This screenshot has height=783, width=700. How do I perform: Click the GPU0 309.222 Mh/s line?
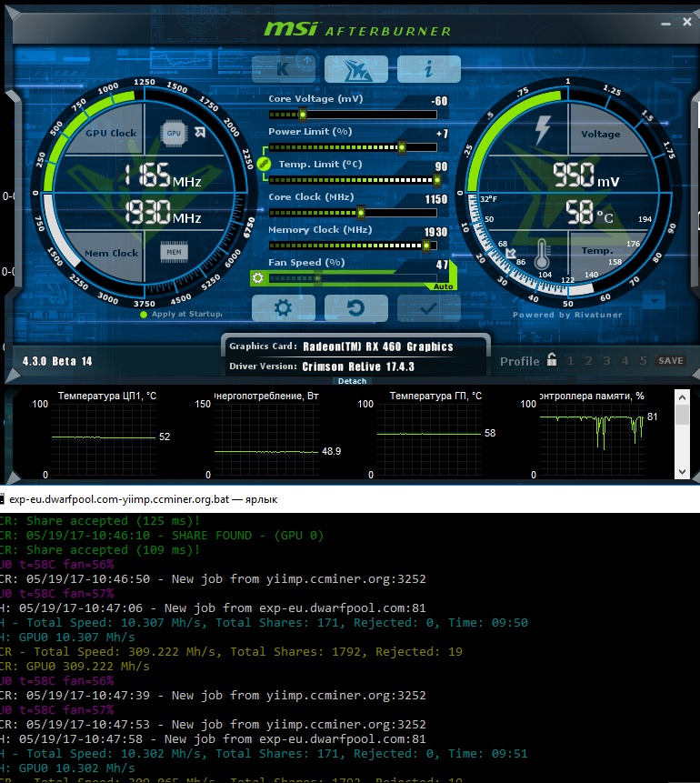[75, 667]
